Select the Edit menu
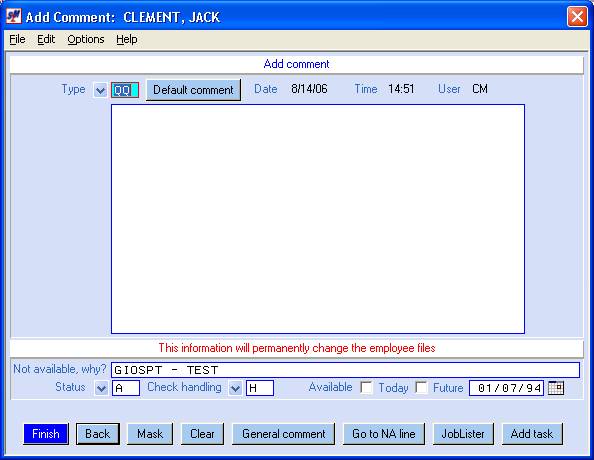Screen dimensions: 594x460 pyautogui.click(x=46, y=39)
